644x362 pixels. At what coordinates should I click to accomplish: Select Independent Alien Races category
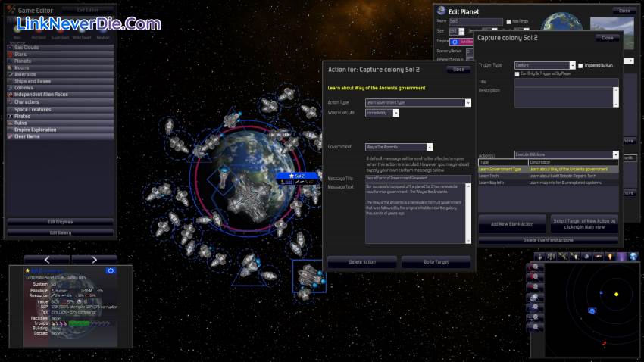point(61,95)
